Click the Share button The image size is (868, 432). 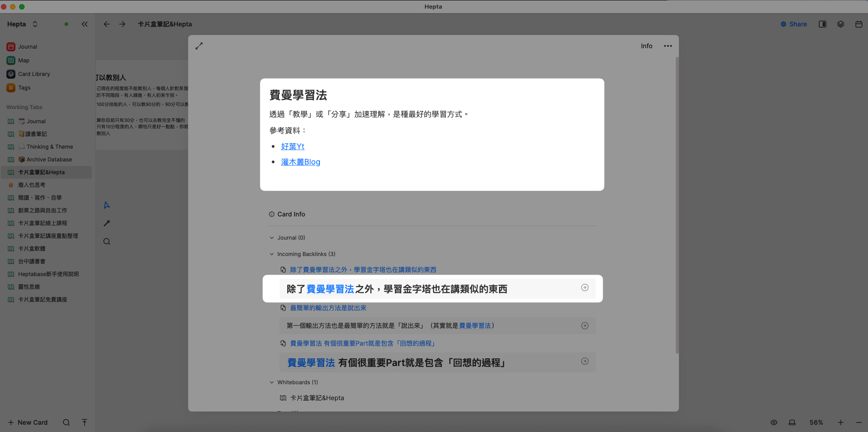(793, 24)
